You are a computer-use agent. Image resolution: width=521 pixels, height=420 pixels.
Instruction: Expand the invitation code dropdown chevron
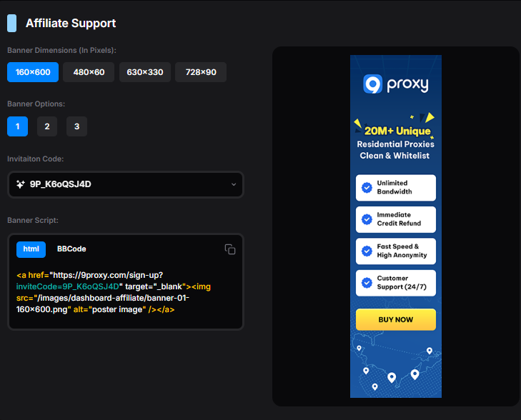pyautogui.click(x=234, y=184)
